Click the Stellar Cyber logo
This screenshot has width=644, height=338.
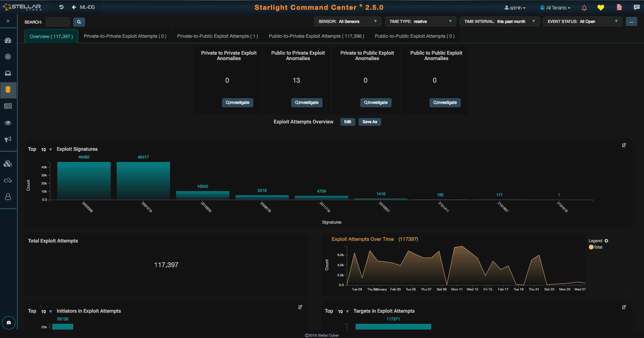22,7
